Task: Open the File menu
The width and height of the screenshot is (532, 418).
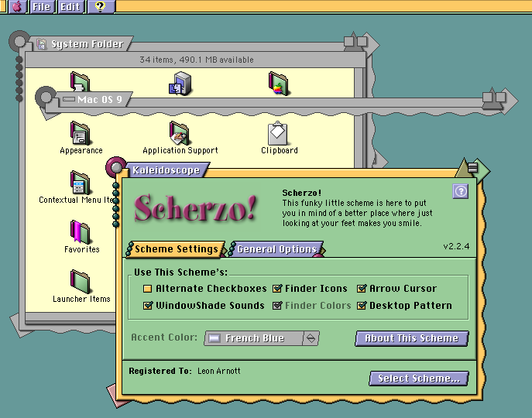Action: point(42,7)
